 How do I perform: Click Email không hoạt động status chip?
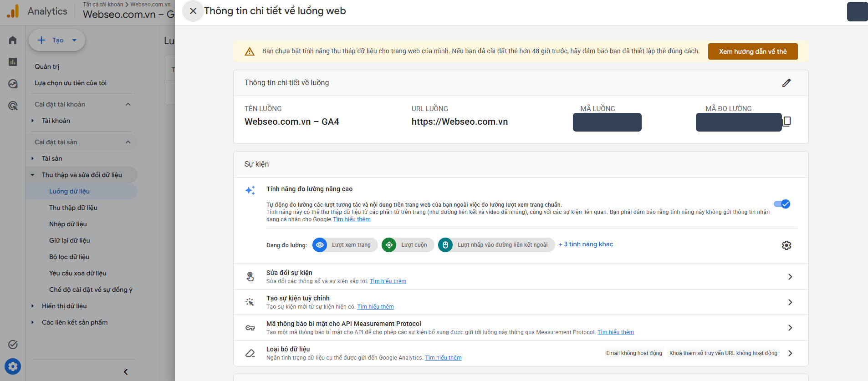point(634,353)
